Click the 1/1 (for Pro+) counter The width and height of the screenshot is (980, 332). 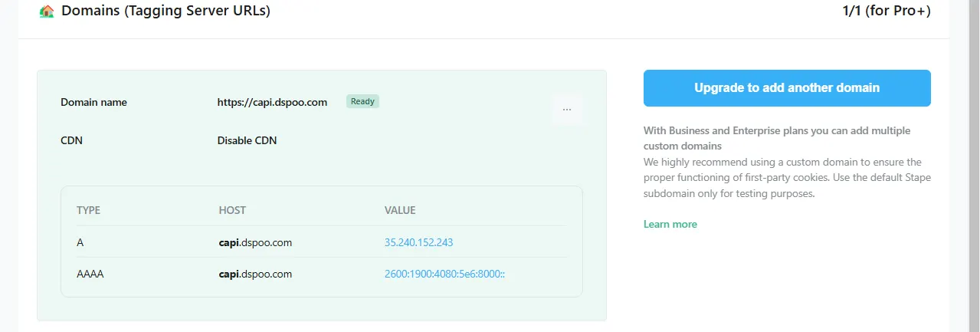pyautogui.click(x=886, y=12)
